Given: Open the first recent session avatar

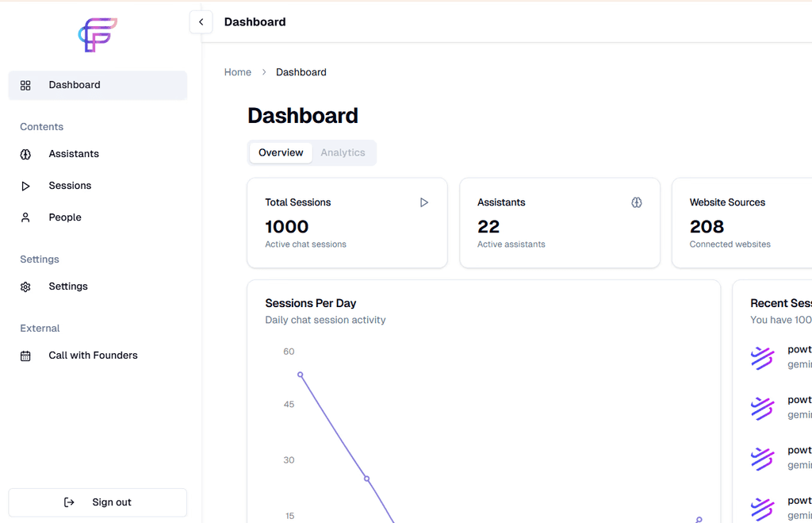Looking at the screenshot, I should tap(762, 358).
